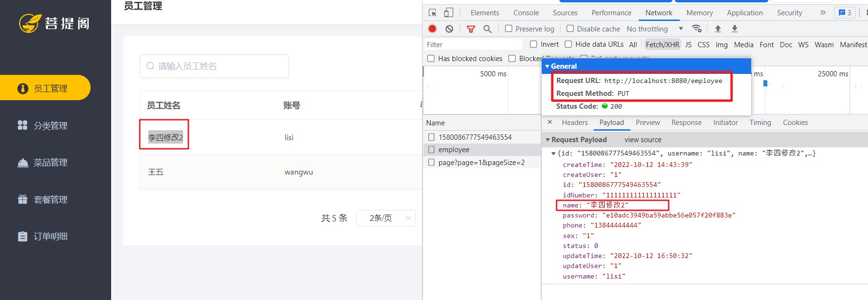Select the JS resource filter
The image size is (868, 300).
tap(688, 44)
